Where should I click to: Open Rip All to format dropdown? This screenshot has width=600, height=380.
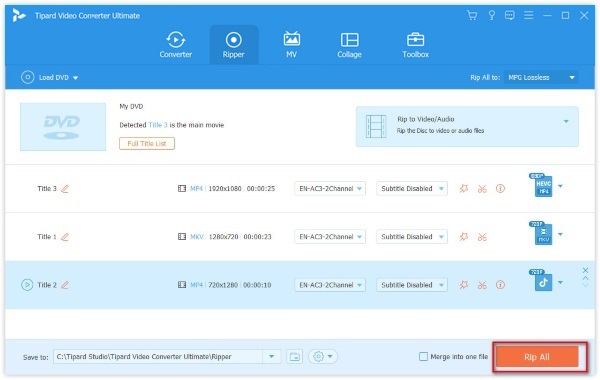(541, 77)
